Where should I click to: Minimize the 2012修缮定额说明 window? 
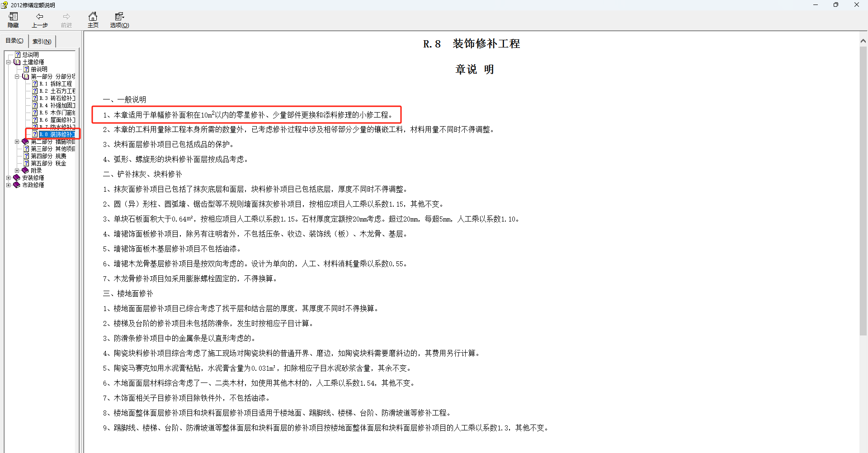click(816, 5)
